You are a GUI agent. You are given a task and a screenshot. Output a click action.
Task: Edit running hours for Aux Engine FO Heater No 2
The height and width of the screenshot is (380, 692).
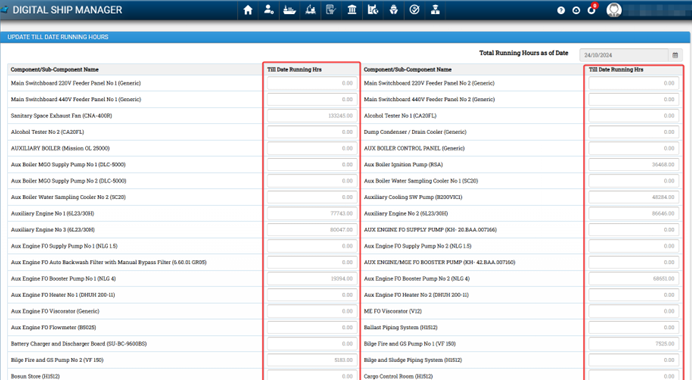coord(634,295)
